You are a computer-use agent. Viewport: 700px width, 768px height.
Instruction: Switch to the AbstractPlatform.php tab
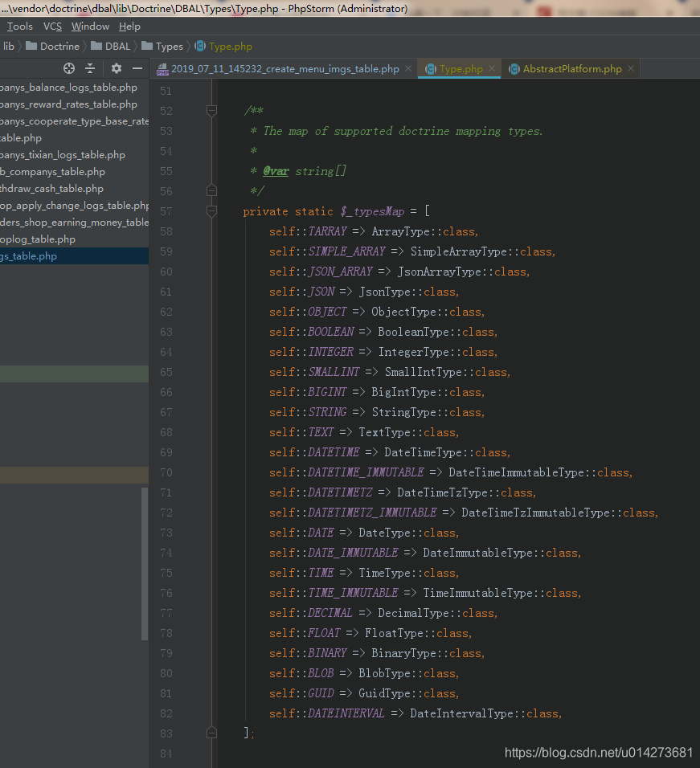click(571, 69)
